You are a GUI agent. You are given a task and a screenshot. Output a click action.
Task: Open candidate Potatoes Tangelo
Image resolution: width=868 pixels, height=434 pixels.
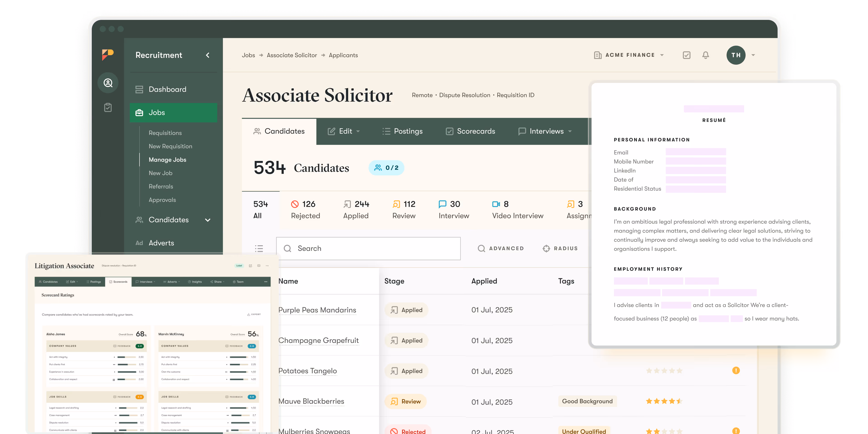tap(307, 371)
